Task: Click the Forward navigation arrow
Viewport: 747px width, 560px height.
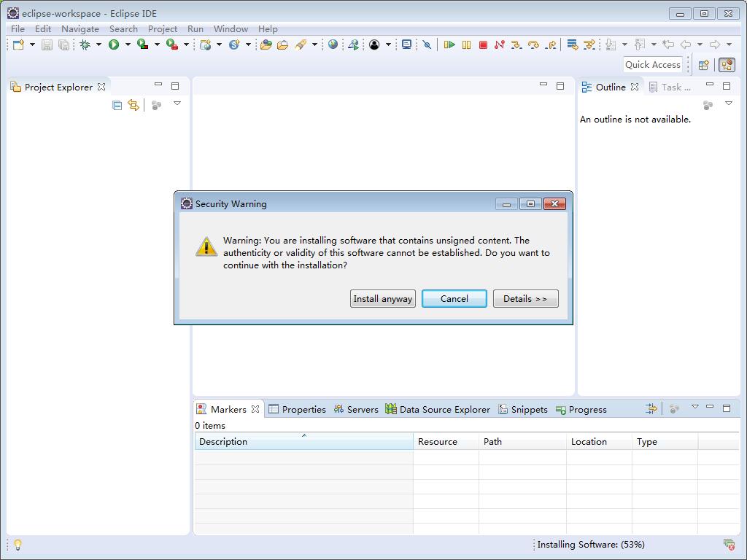Action: [x=715, y=44]
